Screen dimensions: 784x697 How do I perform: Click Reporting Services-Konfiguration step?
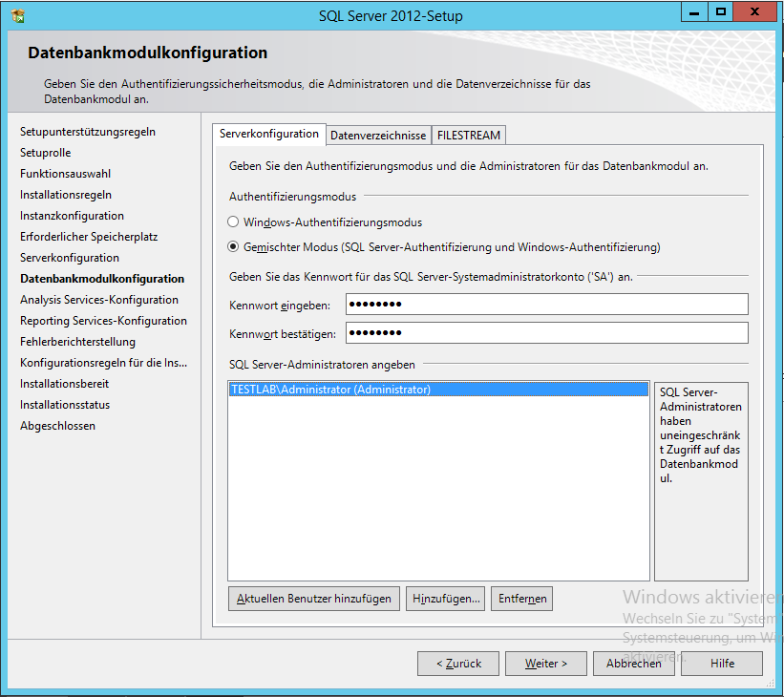point(103,321)
